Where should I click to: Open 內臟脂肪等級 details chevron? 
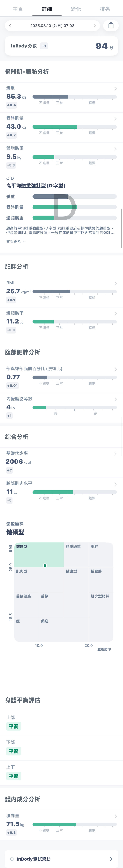(116, 399)
